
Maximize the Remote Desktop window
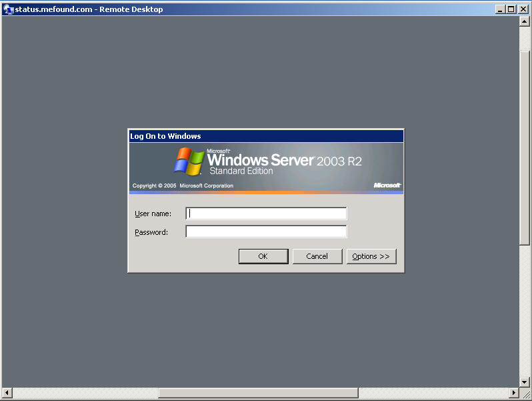pos(511,9)
